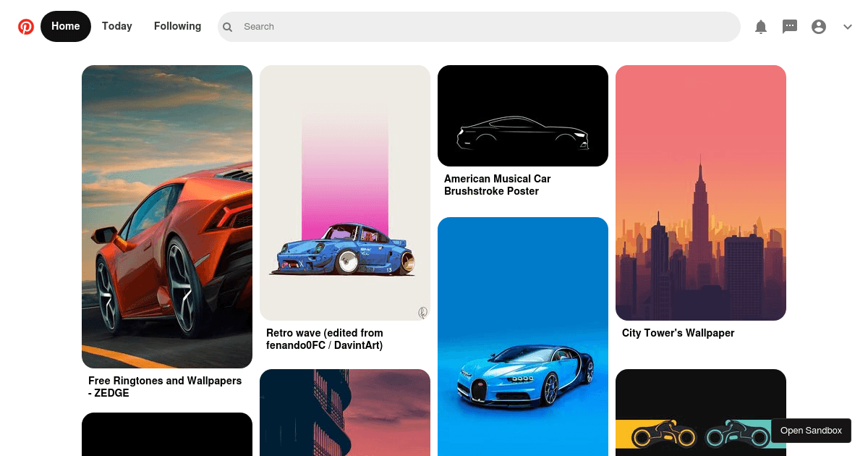Open account options via the avatar icon
Screen dimensions: 868x456
click(x=818, y=26)
